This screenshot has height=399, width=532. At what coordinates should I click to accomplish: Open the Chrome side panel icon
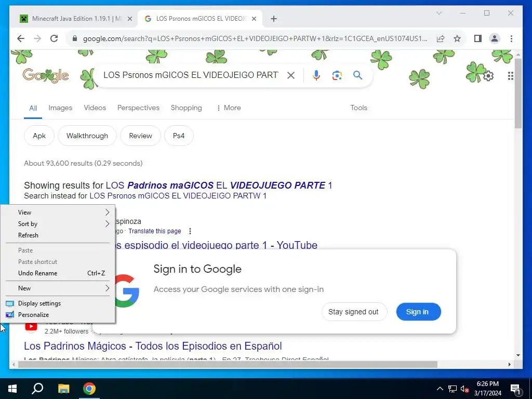(478, 38)
